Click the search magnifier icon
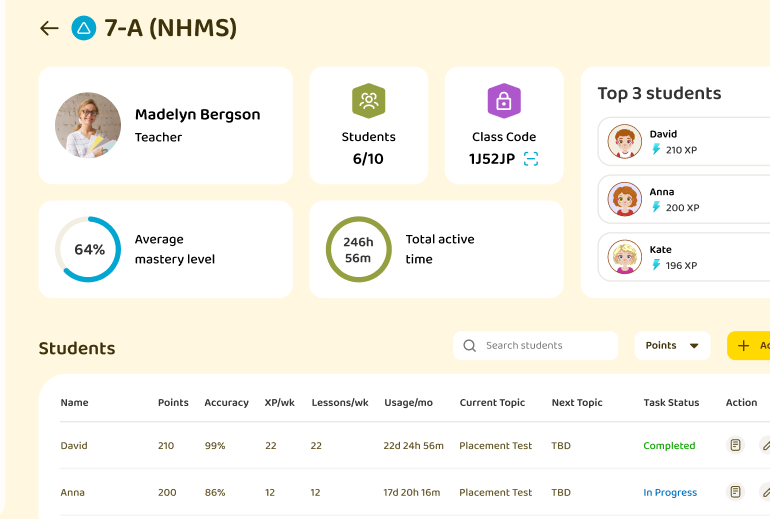 coord(469,346)
